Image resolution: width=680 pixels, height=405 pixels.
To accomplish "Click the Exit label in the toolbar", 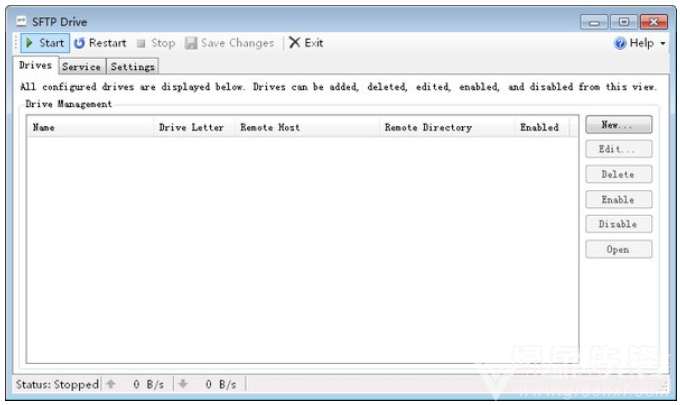I will 314,43.
